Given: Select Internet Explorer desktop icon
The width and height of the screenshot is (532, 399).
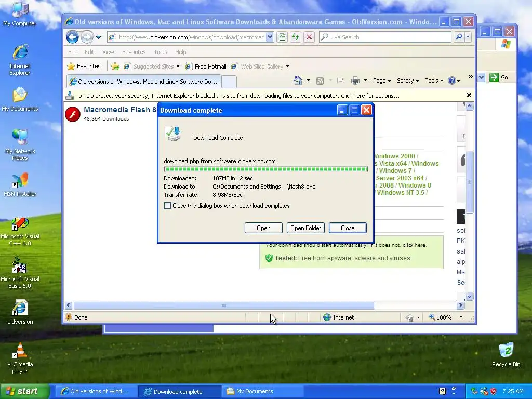Looking at the screenshot, I should 20,60.
